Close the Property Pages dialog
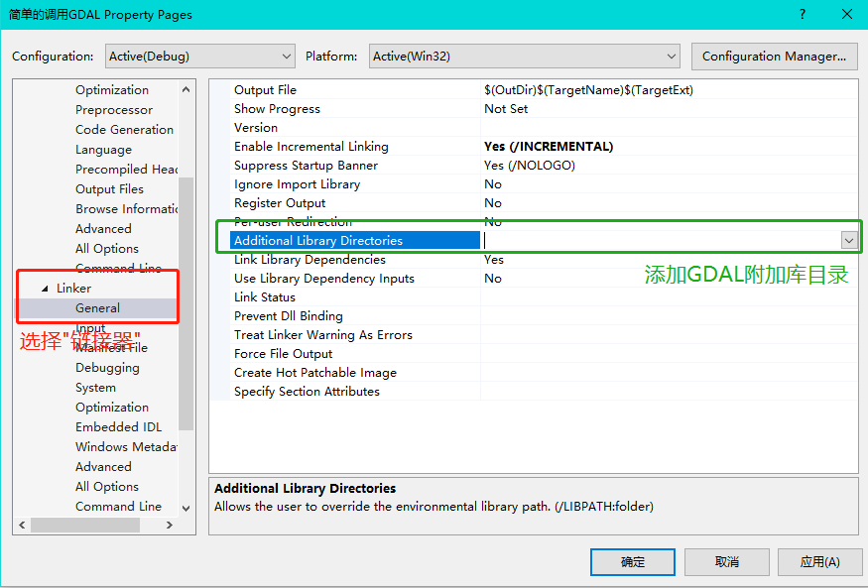Viewport: 868px width, 588px height. 847,15
